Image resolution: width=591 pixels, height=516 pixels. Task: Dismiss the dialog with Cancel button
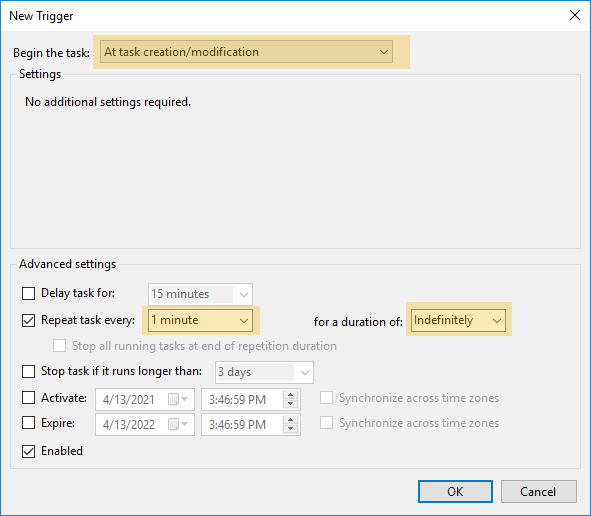tap(538, 492)
